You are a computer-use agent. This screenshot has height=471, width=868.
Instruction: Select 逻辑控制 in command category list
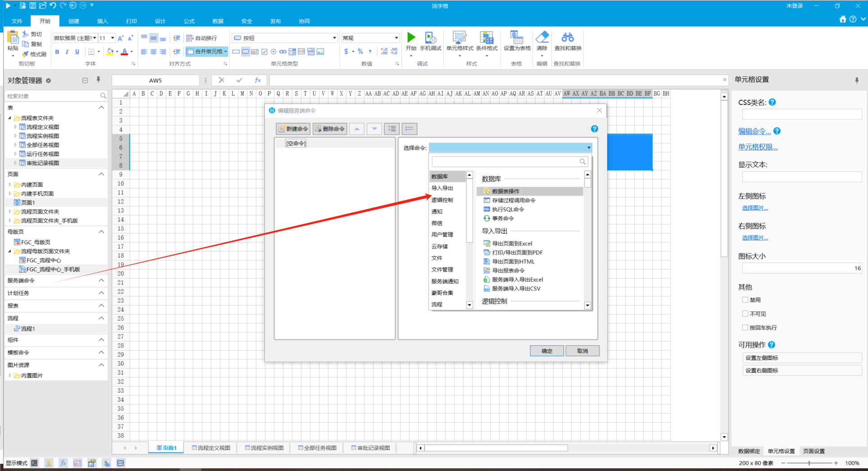click(442, 200)
